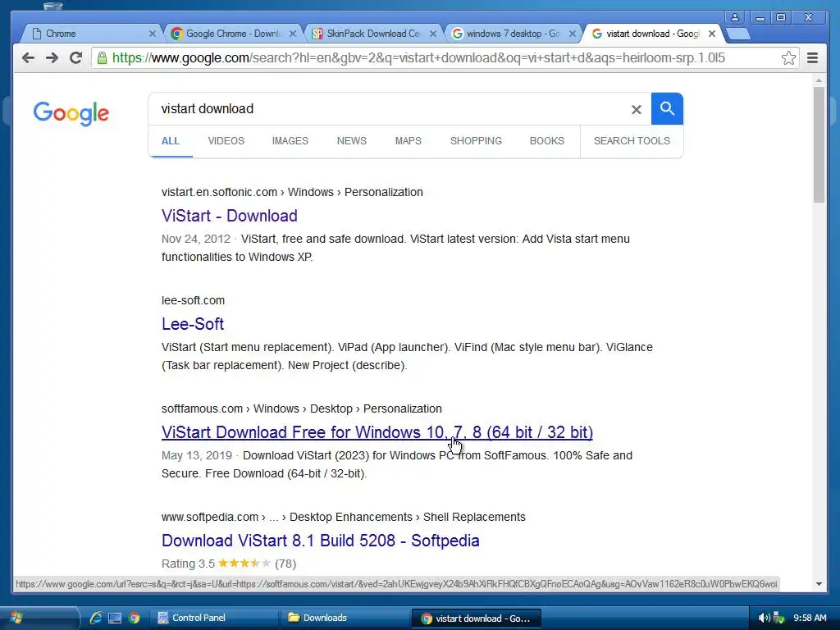The height and width of the screenshot is (630, 840).
Task: Select the IMAGES results filter
Action: pyautogui.click(x=290, y=141)
